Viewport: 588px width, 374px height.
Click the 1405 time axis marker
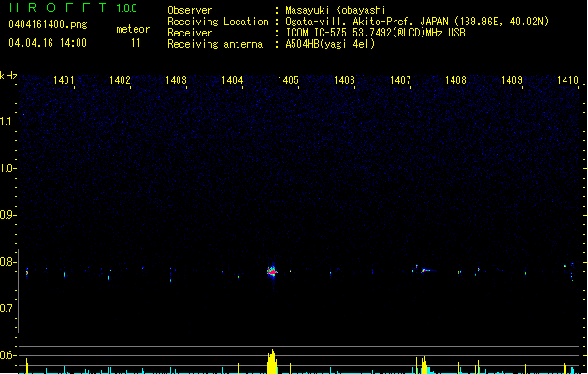coord(288,80)
